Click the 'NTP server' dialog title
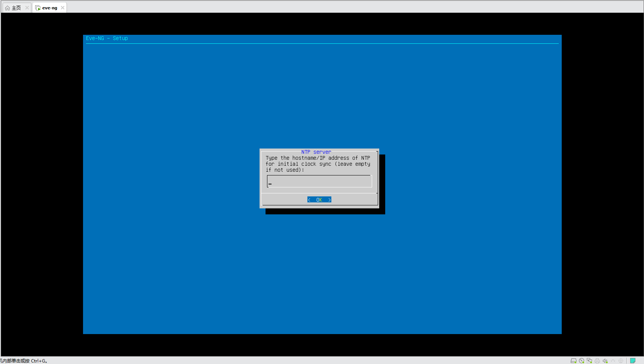The image size is (644, 364). tap(316, 152)
